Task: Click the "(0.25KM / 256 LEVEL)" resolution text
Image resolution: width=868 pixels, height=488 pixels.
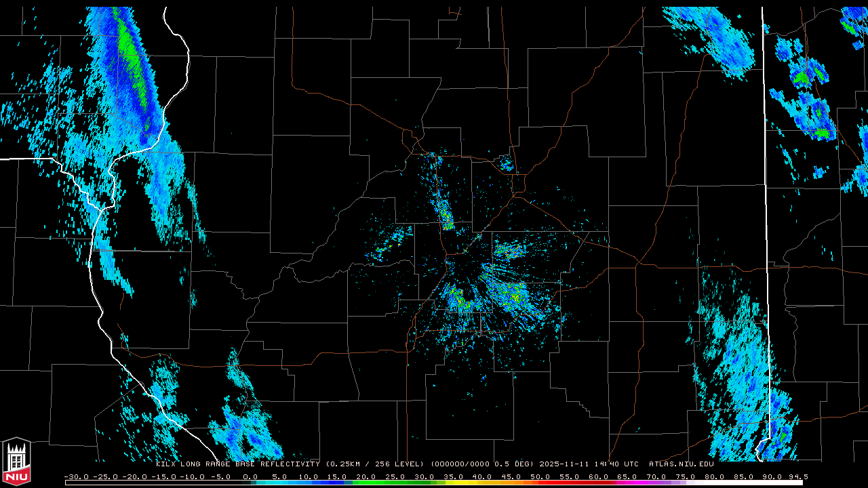Action: pos(375,464)
